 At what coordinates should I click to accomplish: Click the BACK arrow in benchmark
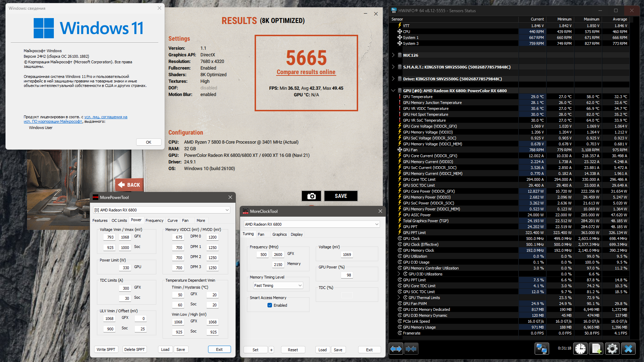tap(129, 185)
